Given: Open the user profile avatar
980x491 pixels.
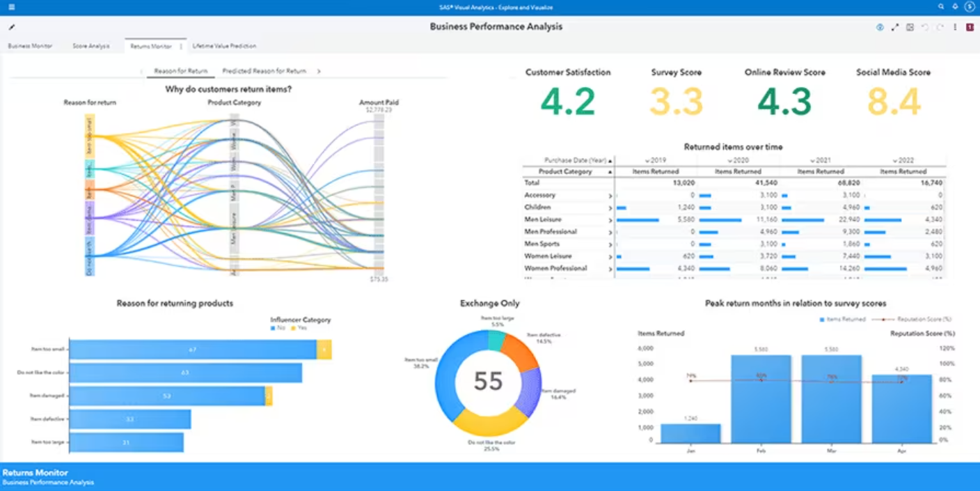Looking at the screenshot, I should [x=969, y=7].
